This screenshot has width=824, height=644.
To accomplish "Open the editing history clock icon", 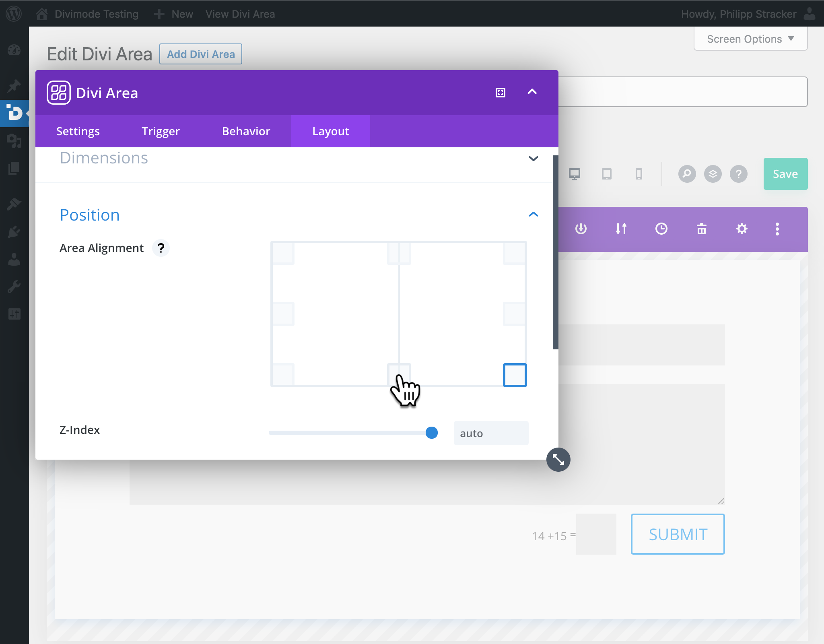I will pos(661,229).
